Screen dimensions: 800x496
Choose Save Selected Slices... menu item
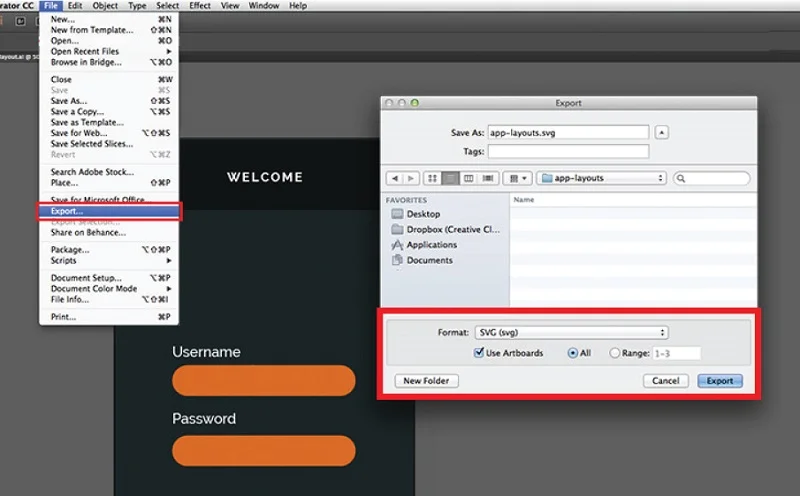[109, 144]
